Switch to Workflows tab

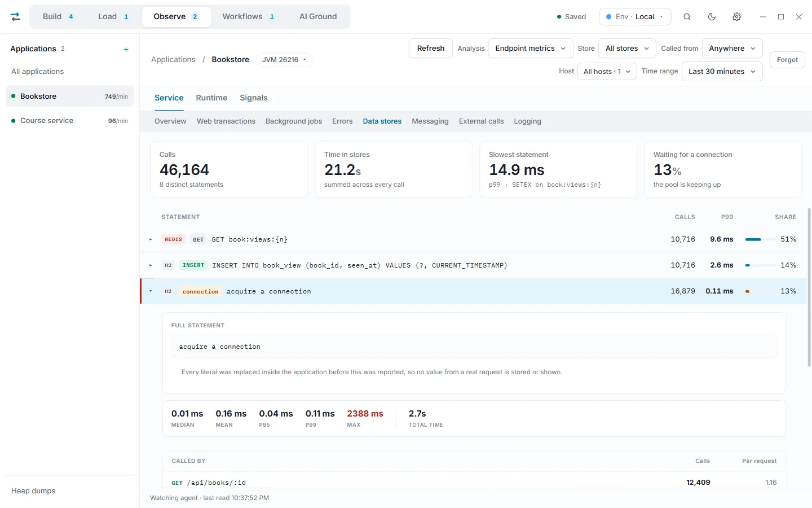249,16
